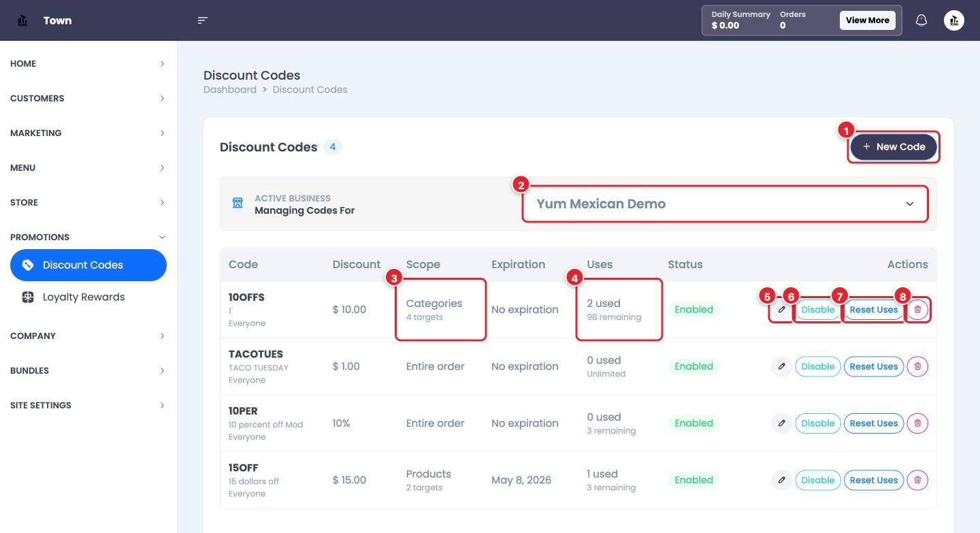Click the notification bell icon
980x533 pixels.
click(921, 20)
